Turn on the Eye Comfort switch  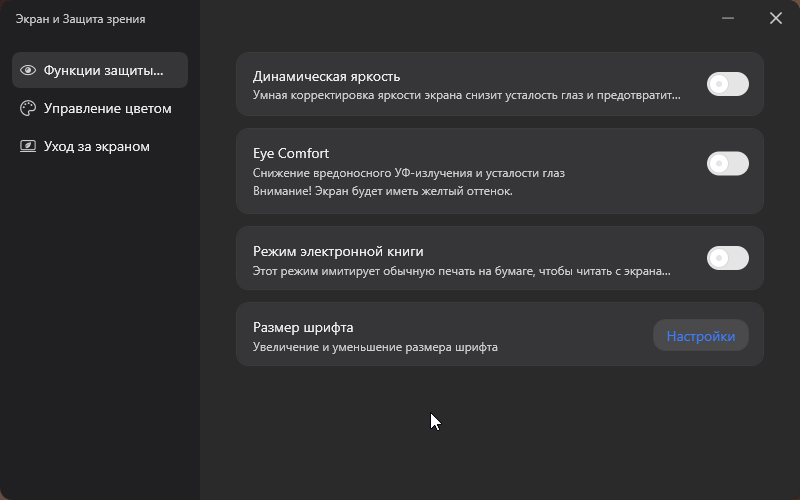tap(727, 163)
